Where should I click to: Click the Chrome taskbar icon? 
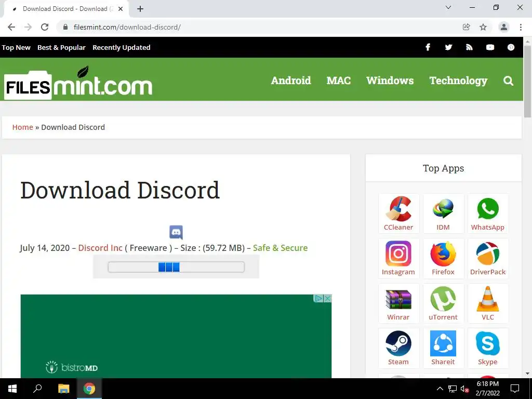click(x=89, y=389)
